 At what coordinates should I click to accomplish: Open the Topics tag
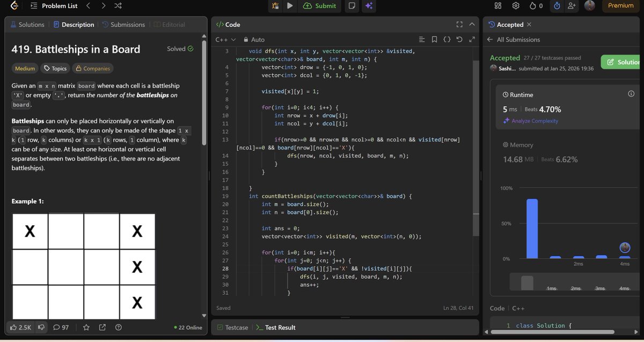click(55, 69)
